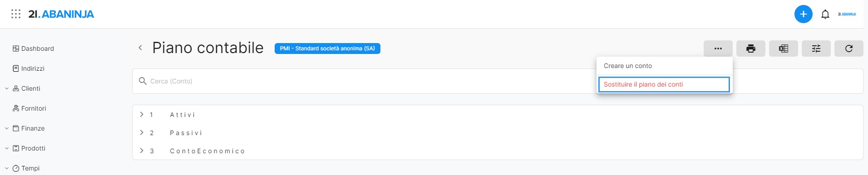
Task: Click the PMI Standard società anonima badge
Action: (x=327, y=49)
